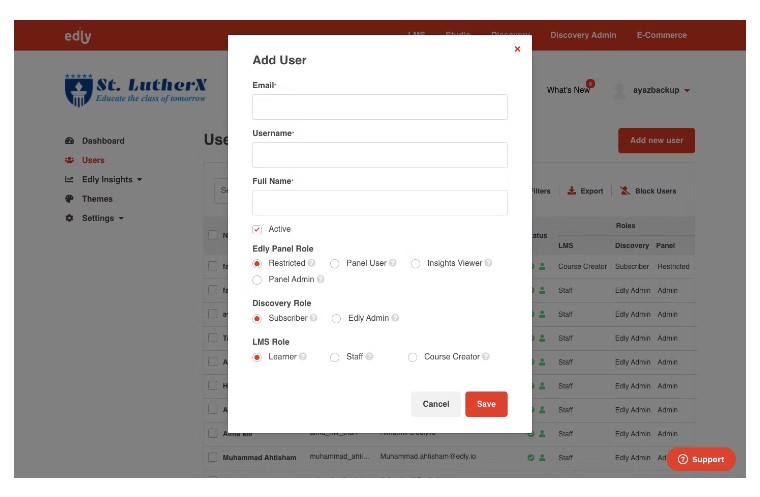Click the Muhammad Ahtisham name cell

pyautogui.click(x=259, y=458)
